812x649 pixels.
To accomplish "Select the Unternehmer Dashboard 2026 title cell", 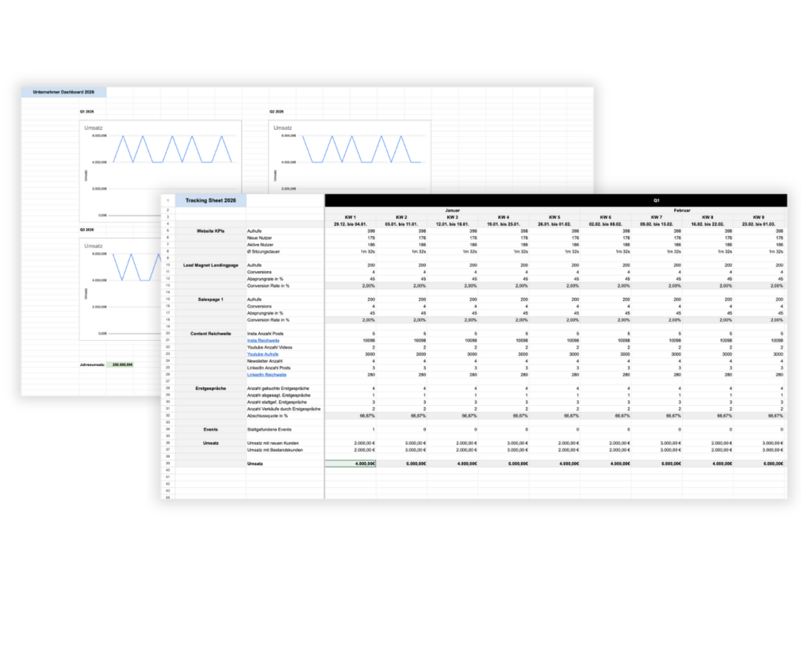I will (63, 93).
